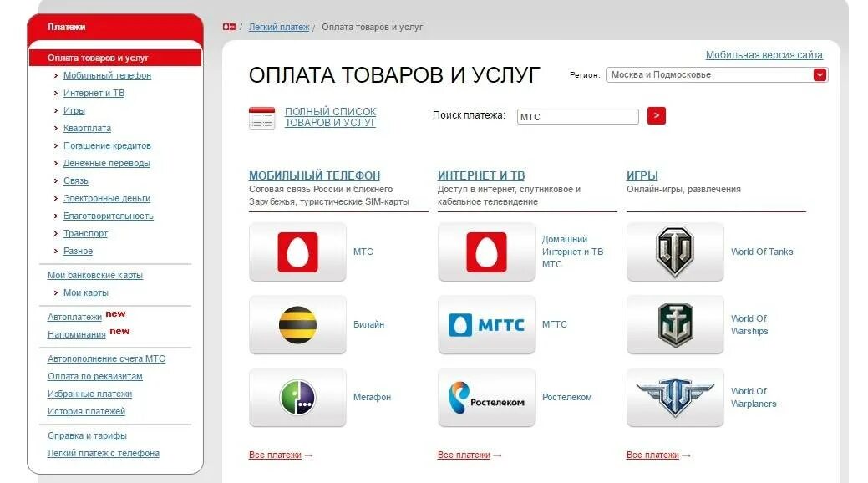Open Электронные деньги in sidebar
868x483 pixels.
tap(107, 198)
